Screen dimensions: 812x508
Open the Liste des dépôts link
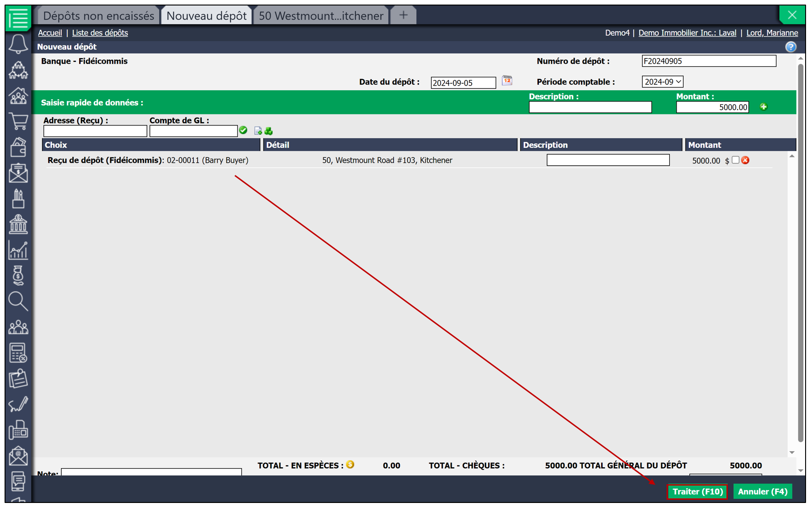point(100,33)
